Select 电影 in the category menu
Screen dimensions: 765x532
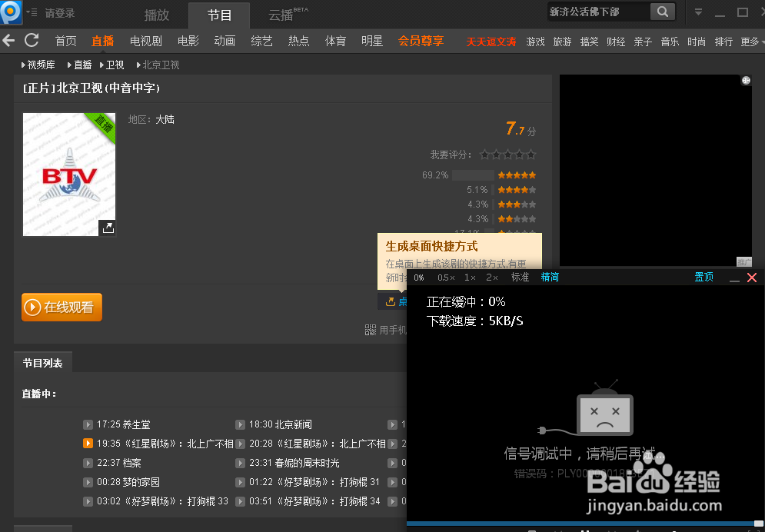coord(187,41)
